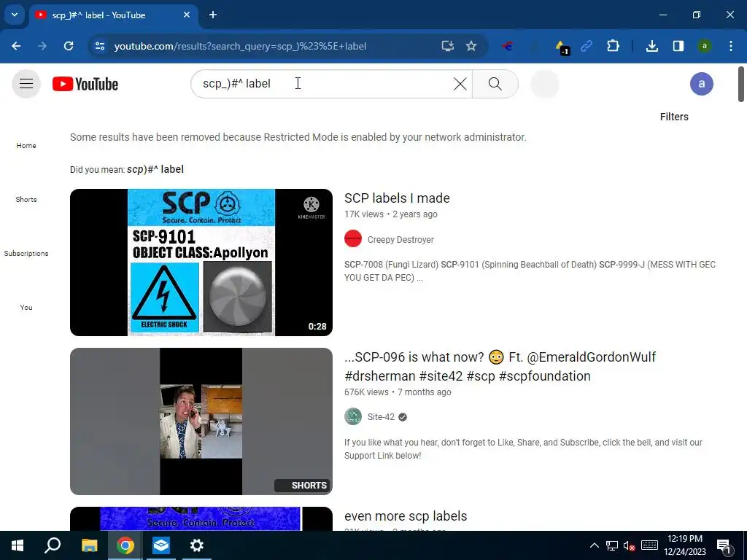
Task: Click the even more scp labels title
Action: 406,516
